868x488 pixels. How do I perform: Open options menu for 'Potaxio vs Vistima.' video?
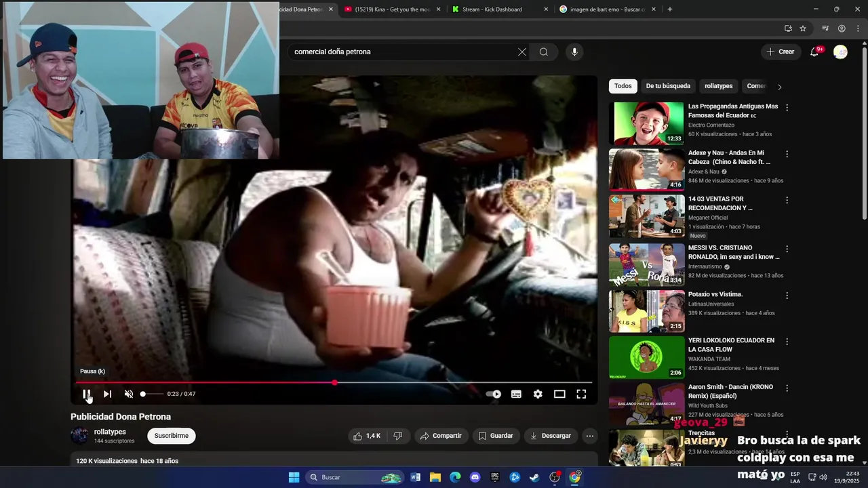pyautogui.click(x=787, y=295)
